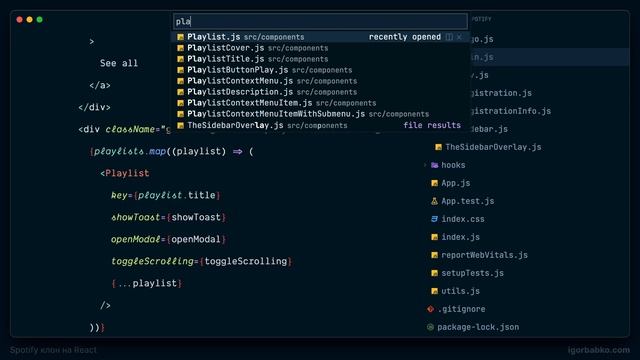Select partially hidden registrationInfo.js file in explorer

tap(511, 111)
